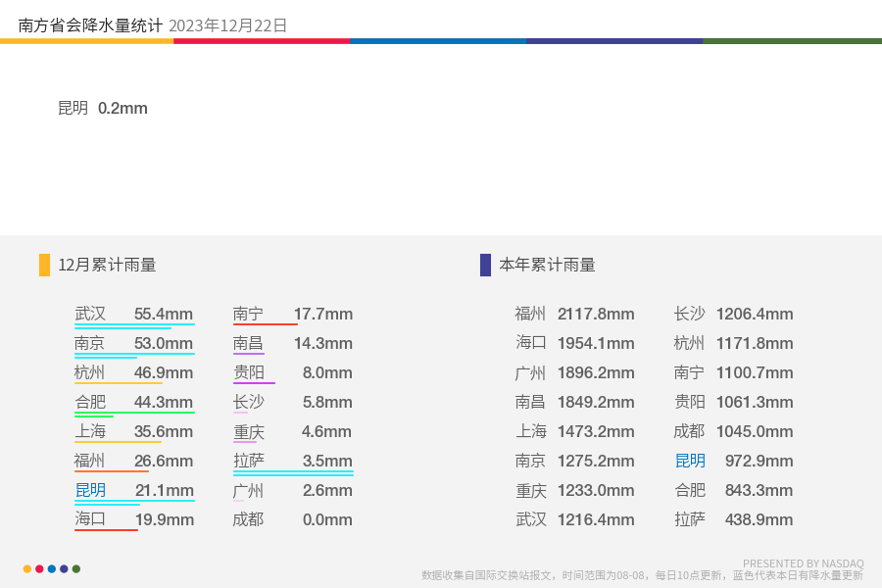Click the red segment of the header bar
The height and width of the screenshot is (588, 882).
[262, 41]
